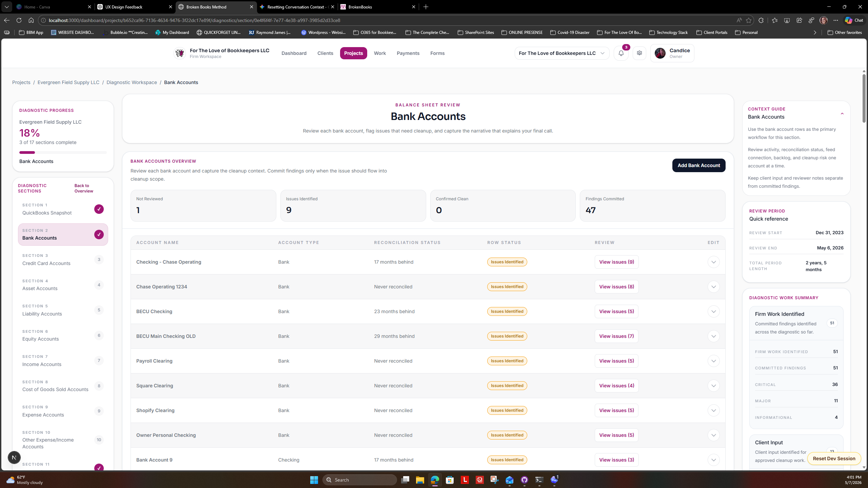Add this page to browser favorites
This screenshot has height=488, width=868.
[749, 20]
